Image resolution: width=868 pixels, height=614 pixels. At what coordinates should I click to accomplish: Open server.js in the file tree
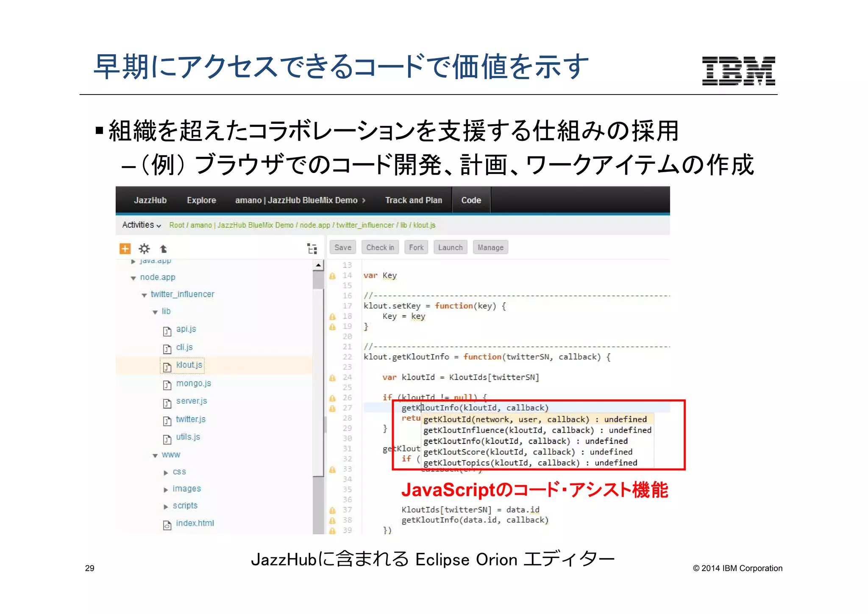[192, 401]
